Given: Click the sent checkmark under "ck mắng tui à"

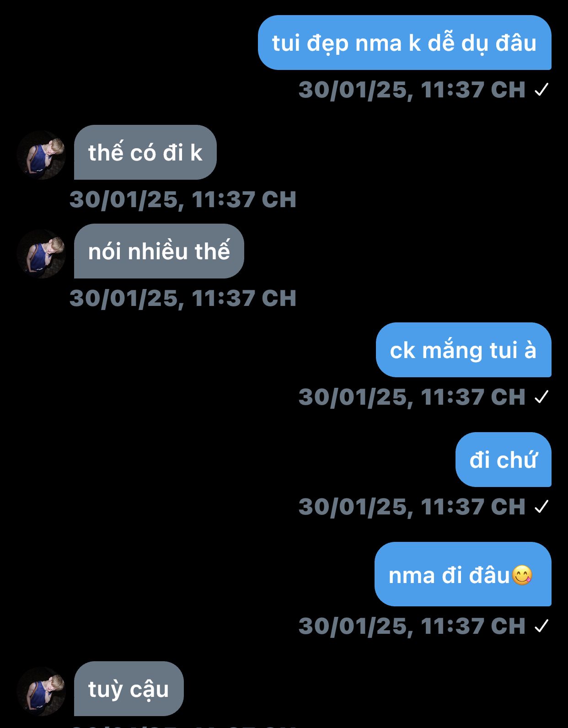Looking at the screenshot, I should click(541, 397).
